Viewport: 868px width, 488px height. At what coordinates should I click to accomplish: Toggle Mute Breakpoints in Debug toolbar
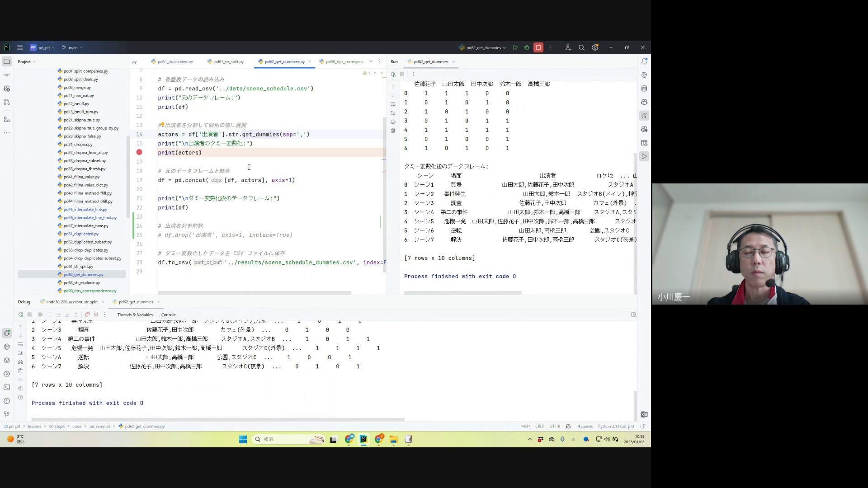pyautogui.click(x=96, y=315)
